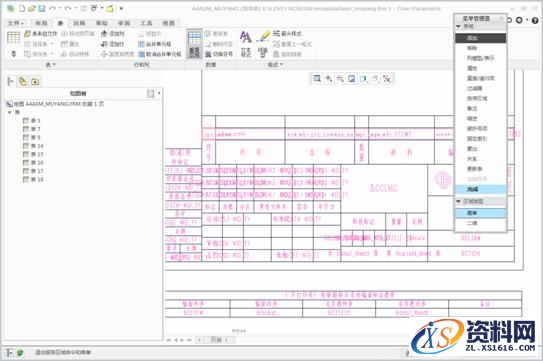Select the A4ASM_MUYANG.FRM drawing tree root
Viewport: 543px width, 361px height.
point(55,104)
